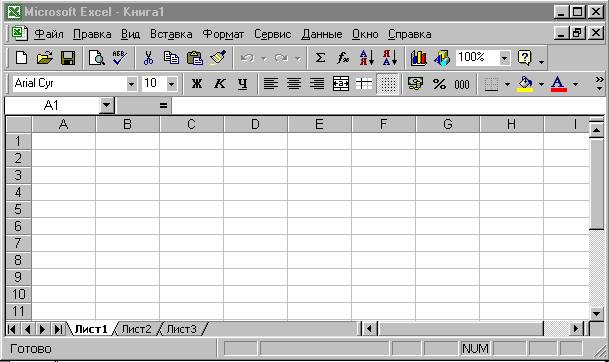Select the row 5 header
This screenshot has height=362, width=609.
pyautogui.click(x=18, y=209)
